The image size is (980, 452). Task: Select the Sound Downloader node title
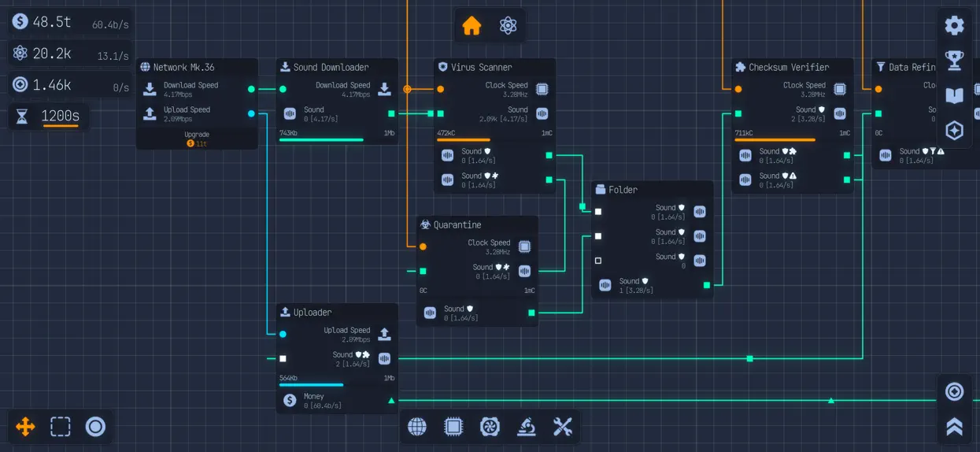click(331, 67)
